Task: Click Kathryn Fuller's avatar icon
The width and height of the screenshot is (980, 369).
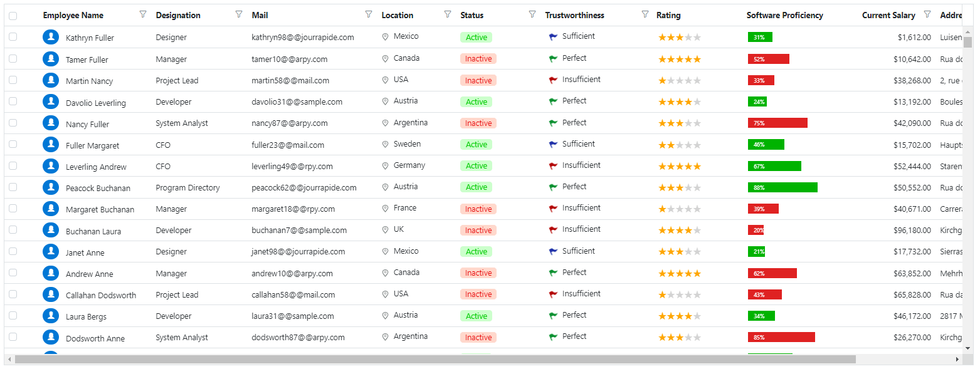Action: (51, 38)
